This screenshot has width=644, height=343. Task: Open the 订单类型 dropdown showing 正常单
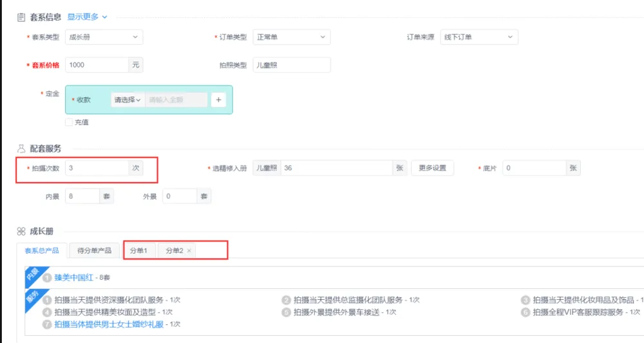click(291, 37)
